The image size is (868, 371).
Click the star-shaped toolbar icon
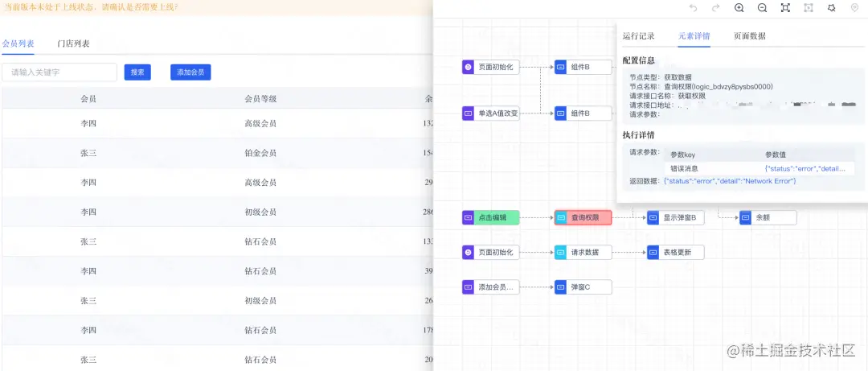[x=832, y=8]
